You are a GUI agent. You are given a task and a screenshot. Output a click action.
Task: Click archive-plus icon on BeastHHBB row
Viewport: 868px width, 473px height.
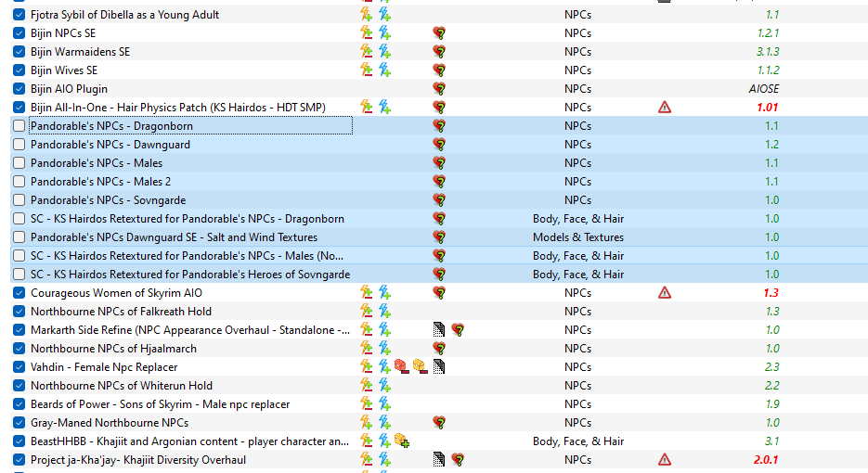click(x=402, y=441)
